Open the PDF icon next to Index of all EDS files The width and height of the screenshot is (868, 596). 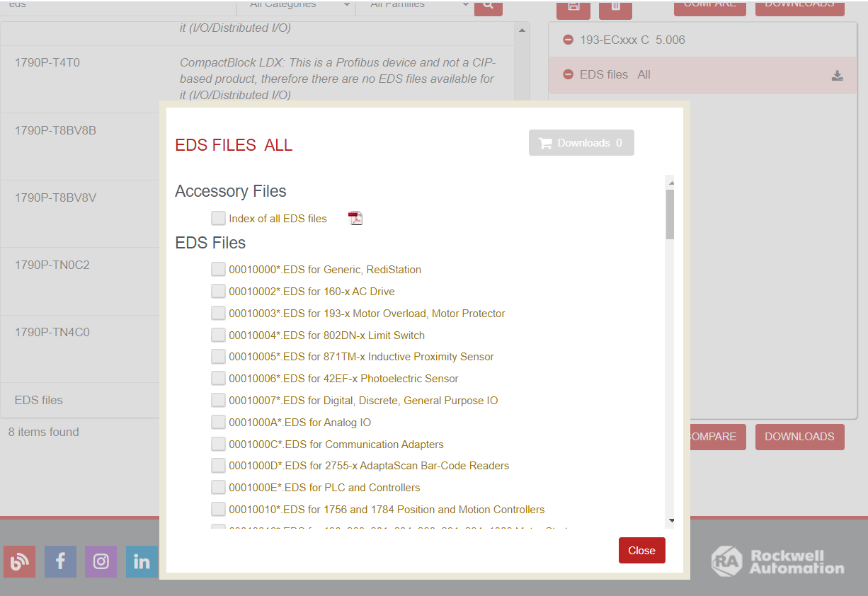355,218
